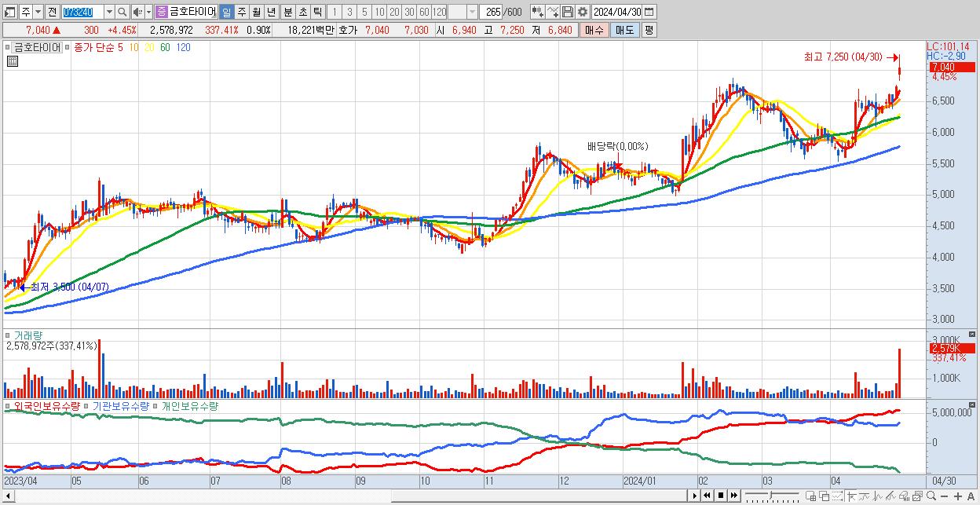Click the 매도 sell button
This screenshot has height=505, width=980.
coord(625,30)
